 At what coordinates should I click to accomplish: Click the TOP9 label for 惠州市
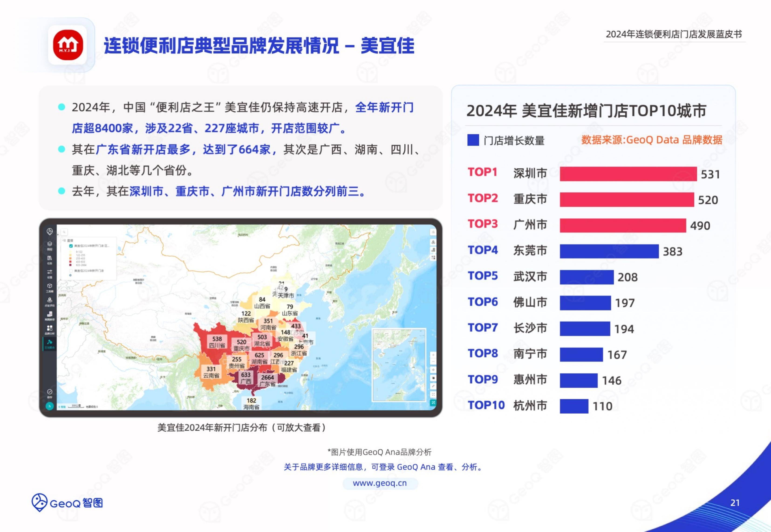click(483, 379)
